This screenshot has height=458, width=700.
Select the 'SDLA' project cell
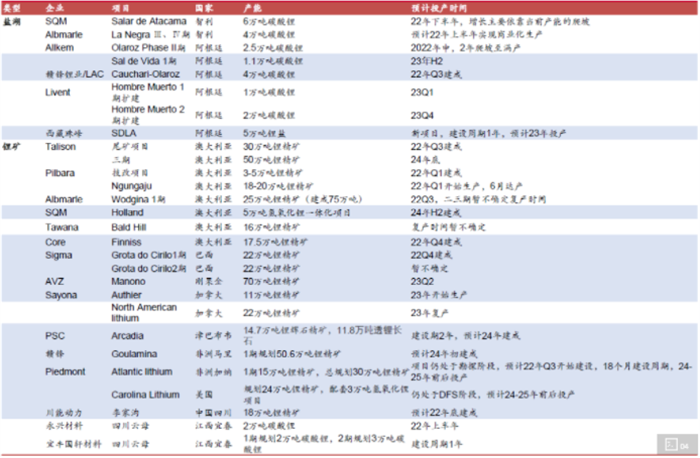click(124, 133)
